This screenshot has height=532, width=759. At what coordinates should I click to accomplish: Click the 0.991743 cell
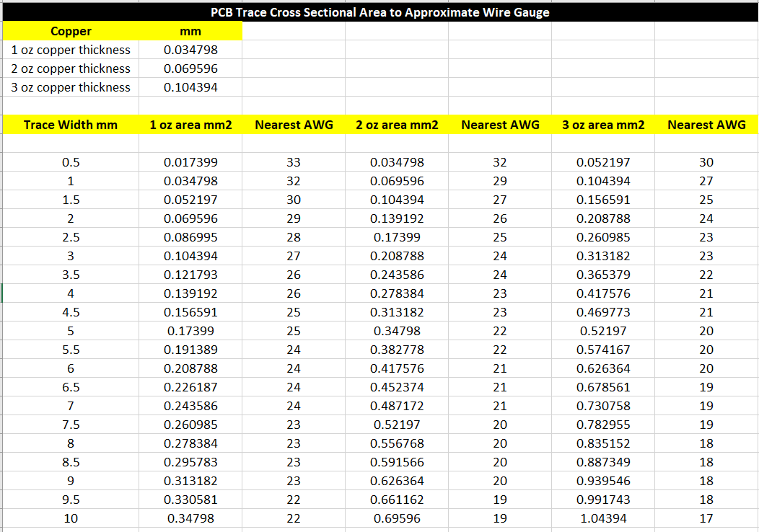tap(603, 500)
